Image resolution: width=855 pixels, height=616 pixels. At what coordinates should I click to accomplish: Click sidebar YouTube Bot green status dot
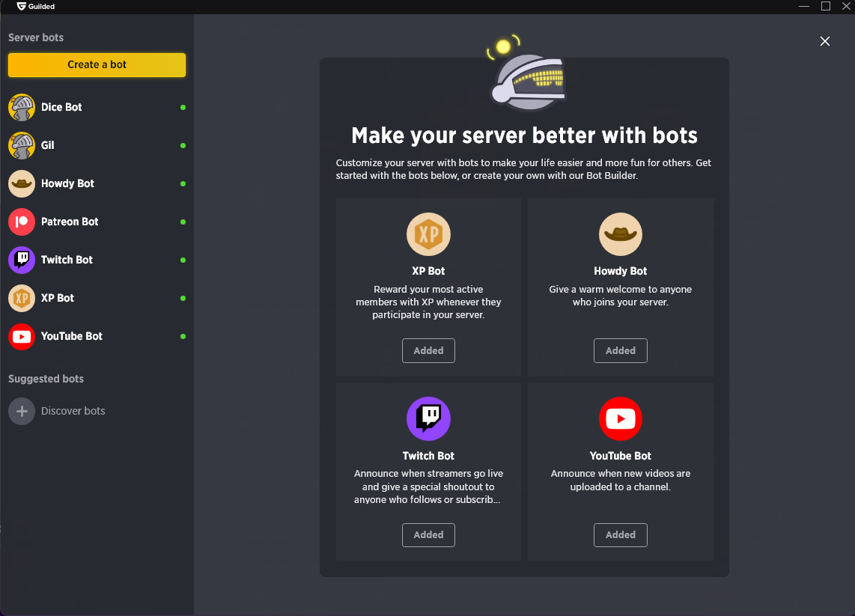[x=183, y=336]
